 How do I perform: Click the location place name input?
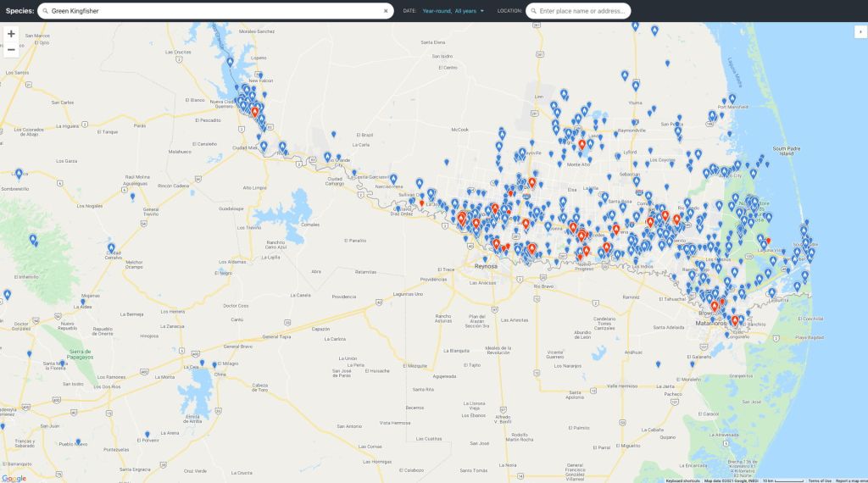585,11
